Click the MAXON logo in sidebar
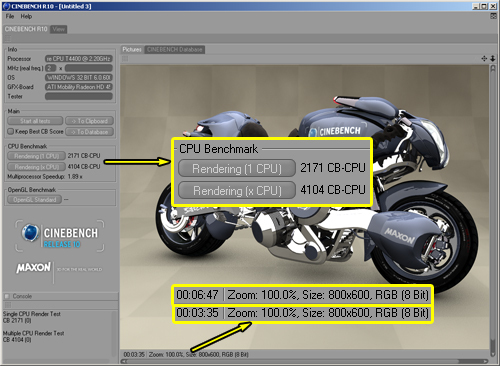 34,267
